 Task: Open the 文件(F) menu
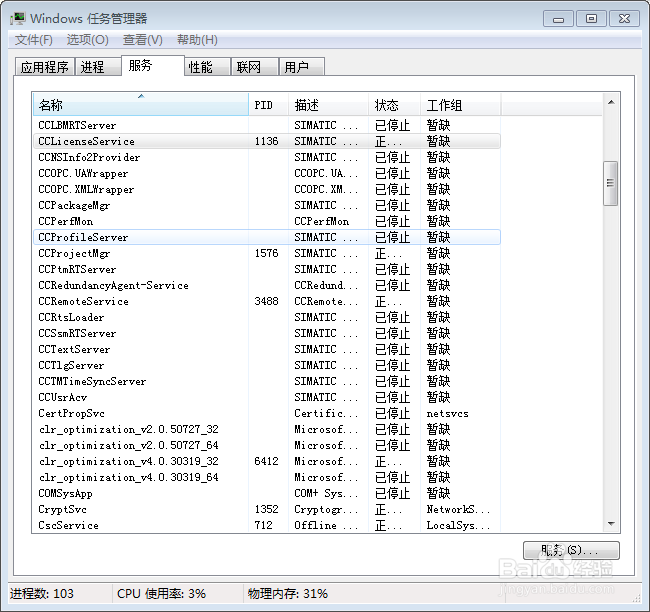(x=34, y=40)
